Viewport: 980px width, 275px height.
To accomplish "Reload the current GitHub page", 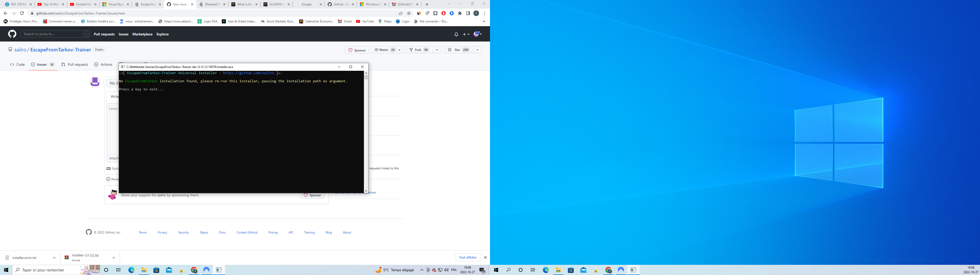I will point(22,13).
